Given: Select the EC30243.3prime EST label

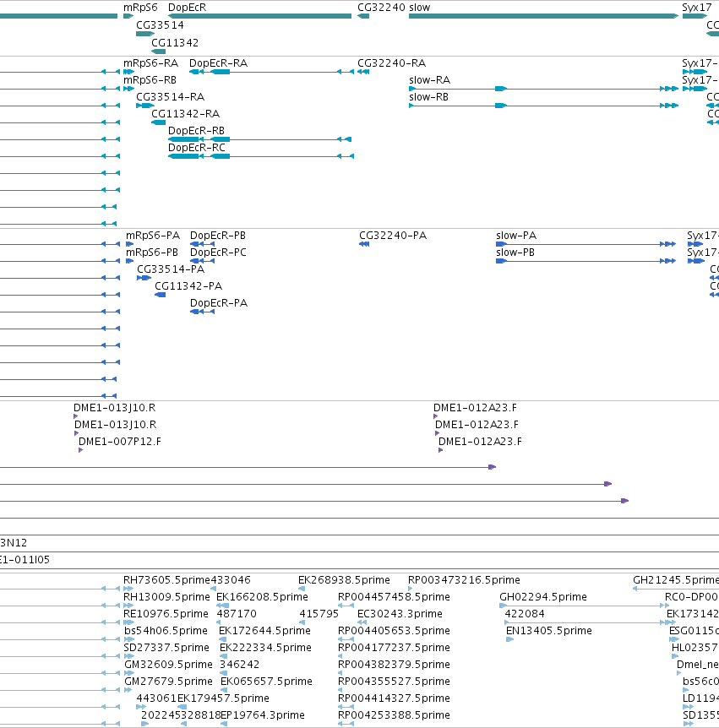Looking at the screenshot, I should click(x=400, y=614).
